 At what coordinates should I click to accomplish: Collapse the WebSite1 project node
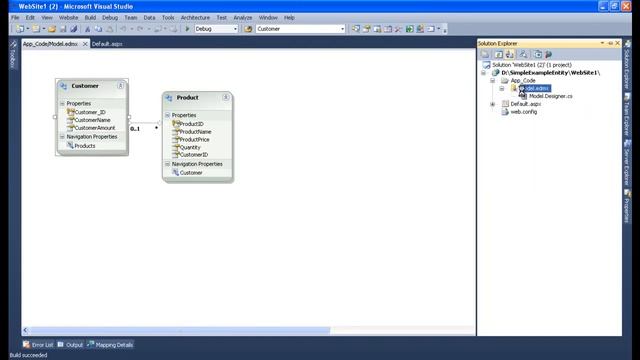484,73
